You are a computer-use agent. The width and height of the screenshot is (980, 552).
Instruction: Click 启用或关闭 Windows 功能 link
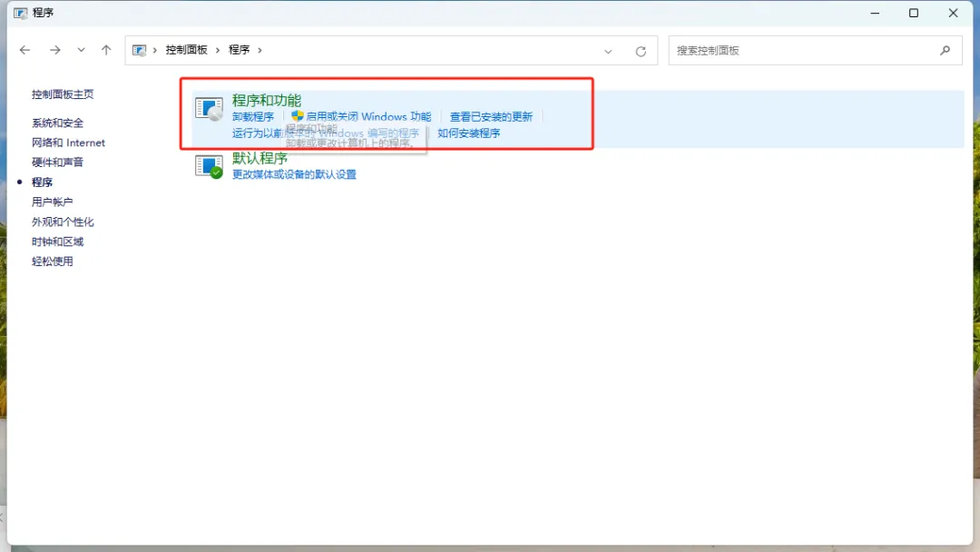coord(368,116)
